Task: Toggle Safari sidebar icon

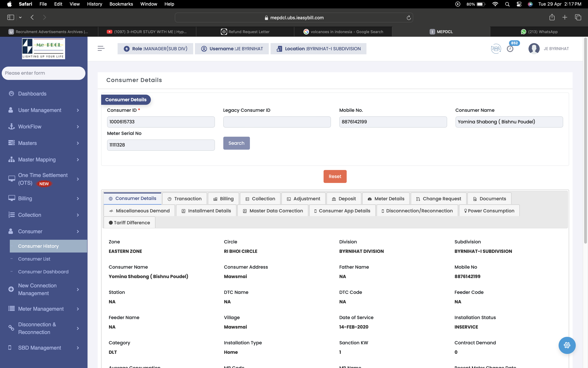Action: (11, 17)
